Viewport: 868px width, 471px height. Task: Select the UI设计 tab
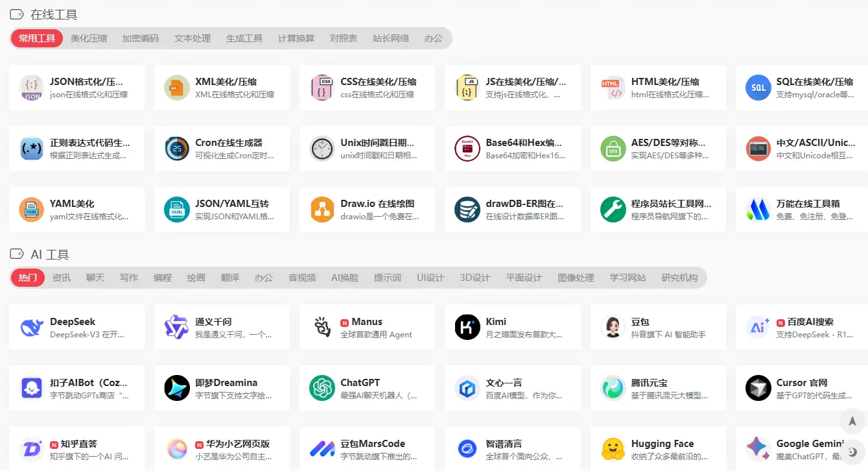(x=430, y=278)
